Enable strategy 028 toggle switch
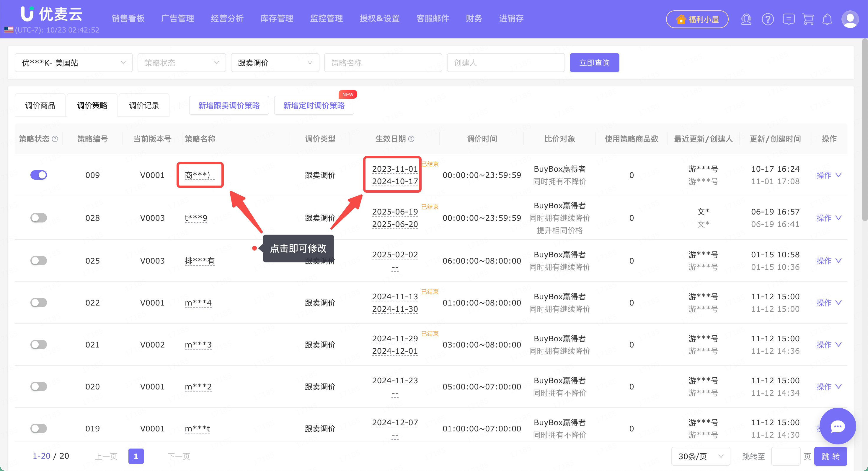This screenshot has height=471, width=868. point(38,218)
